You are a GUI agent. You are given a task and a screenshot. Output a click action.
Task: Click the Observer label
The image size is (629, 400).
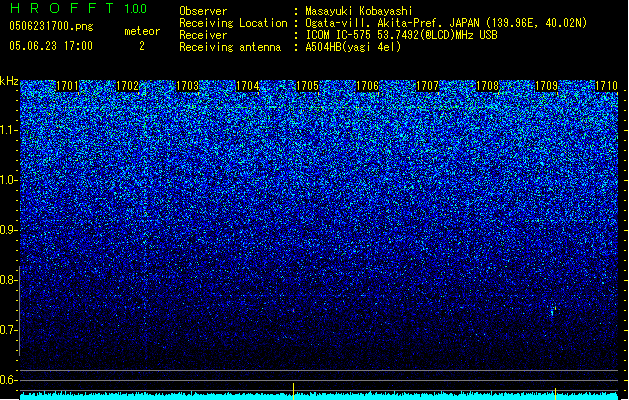point(203,11)
